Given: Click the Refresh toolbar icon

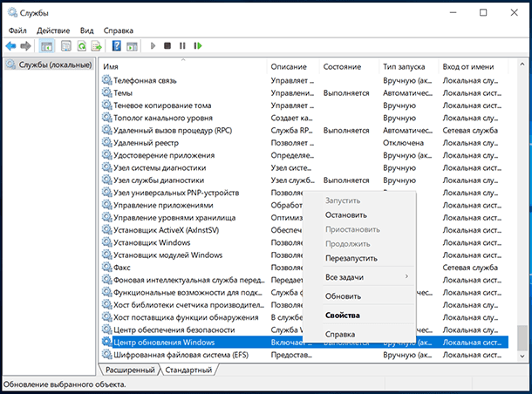Looking at the screenshot, I should 79,45.
